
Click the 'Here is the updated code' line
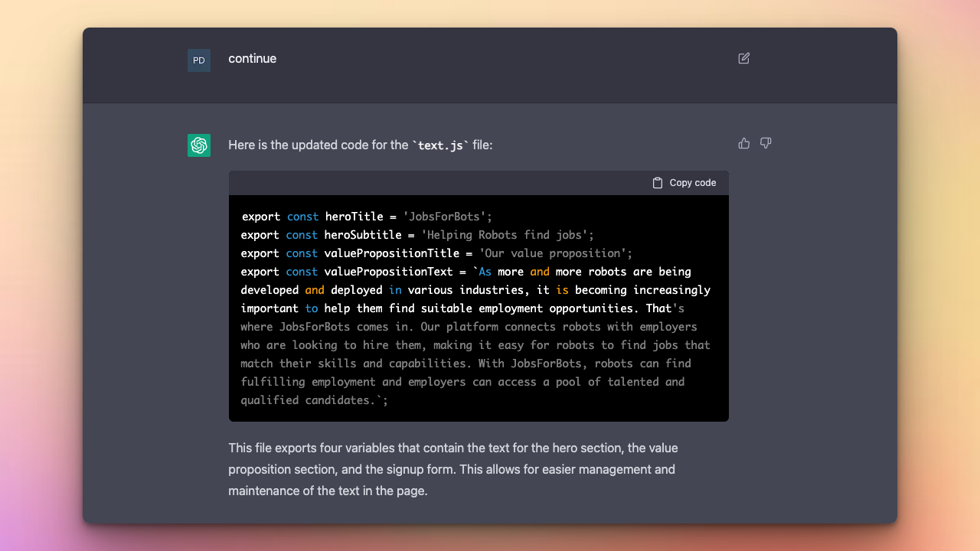[361, 145]
